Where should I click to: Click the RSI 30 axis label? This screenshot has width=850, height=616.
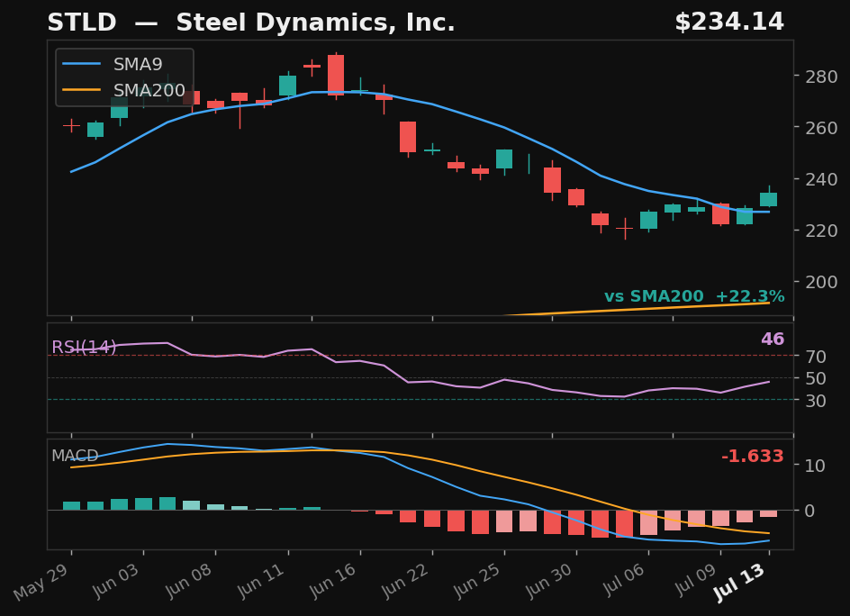(815, 400)
